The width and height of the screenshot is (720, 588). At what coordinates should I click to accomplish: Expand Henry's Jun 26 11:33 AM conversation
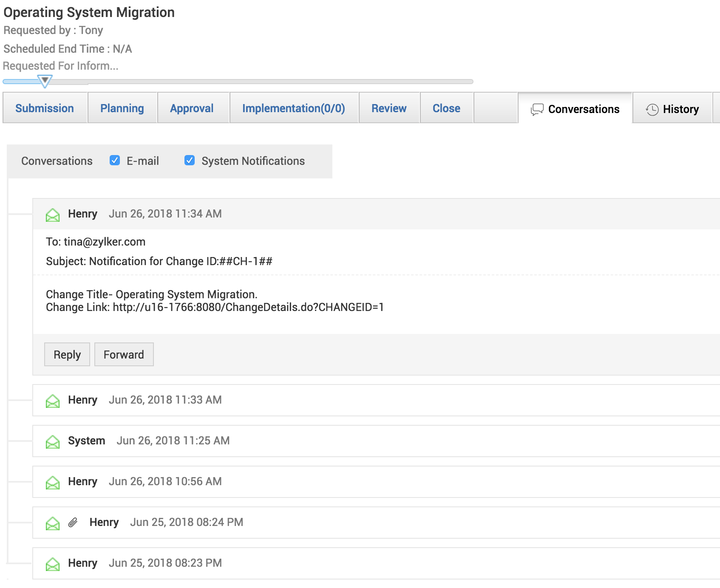[376, 400]
